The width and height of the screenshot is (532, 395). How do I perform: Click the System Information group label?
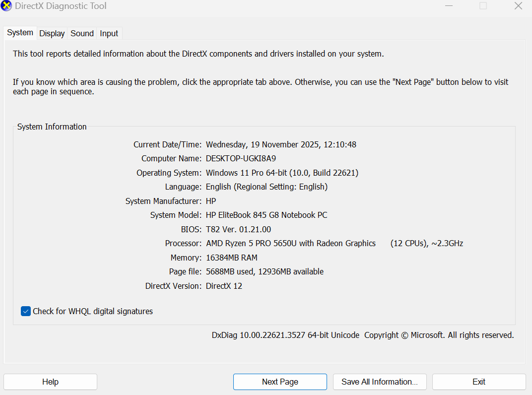[x=52, y=127]
